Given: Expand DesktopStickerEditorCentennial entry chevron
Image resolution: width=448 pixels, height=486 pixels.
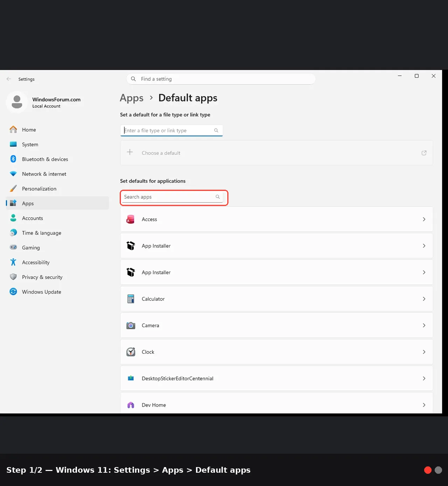Looking at the screenshot, I should point(424,379).
